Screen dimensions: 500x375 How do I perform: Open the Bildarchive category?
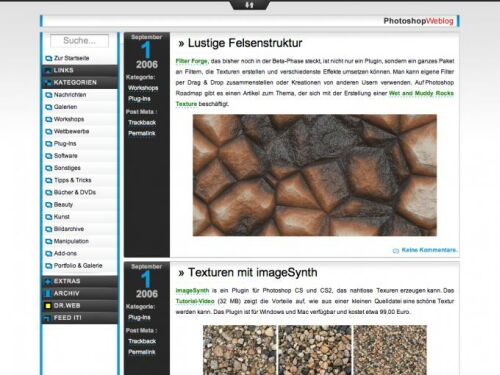(x=69, y=229)
